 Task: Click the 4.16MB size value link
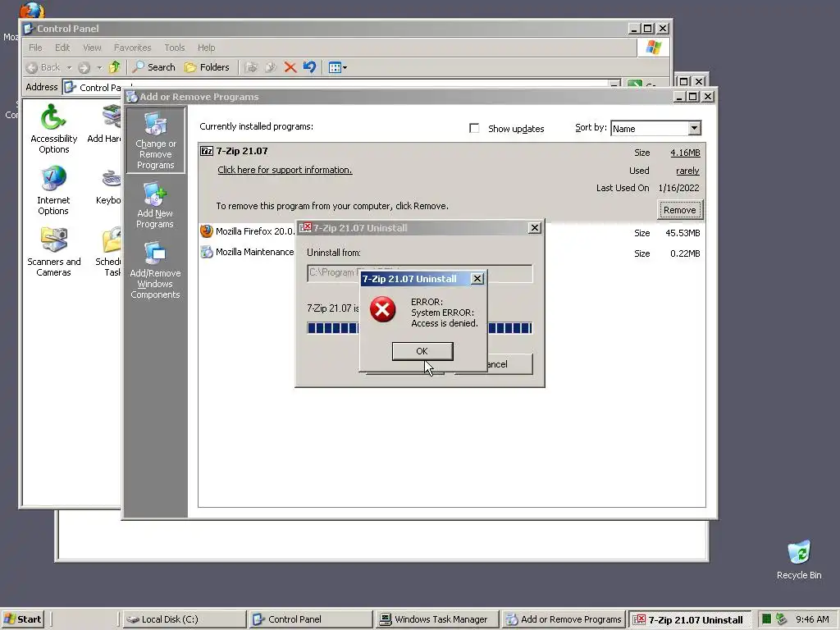click(x=685, y=153)
